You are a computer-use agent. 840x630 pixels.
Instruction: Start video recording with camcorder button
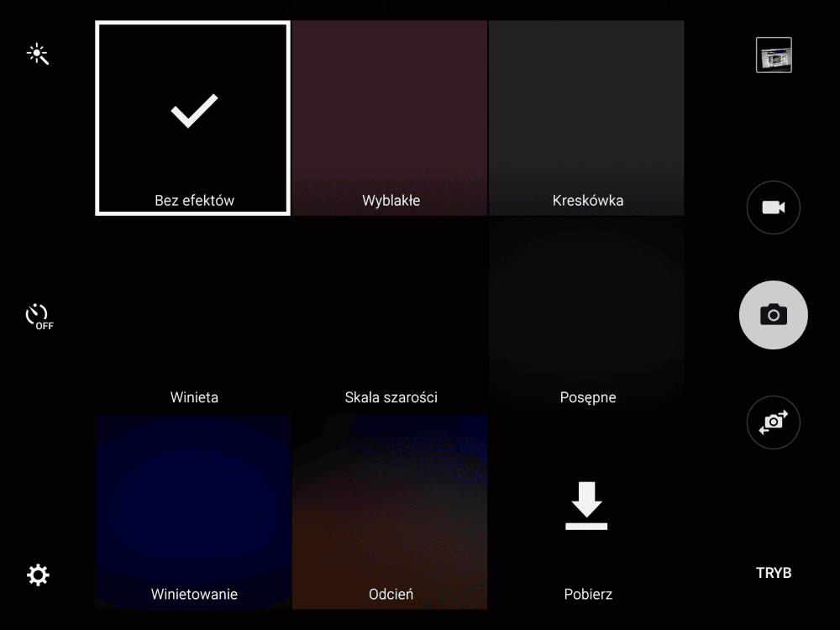(774, 207)
